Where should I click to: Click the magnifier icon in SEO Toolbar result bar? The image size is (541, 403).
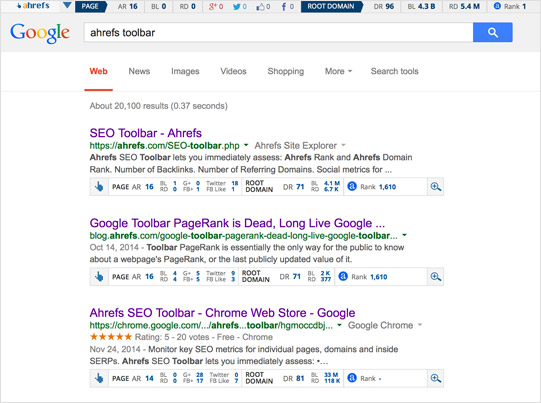click(x=435, y=187)
